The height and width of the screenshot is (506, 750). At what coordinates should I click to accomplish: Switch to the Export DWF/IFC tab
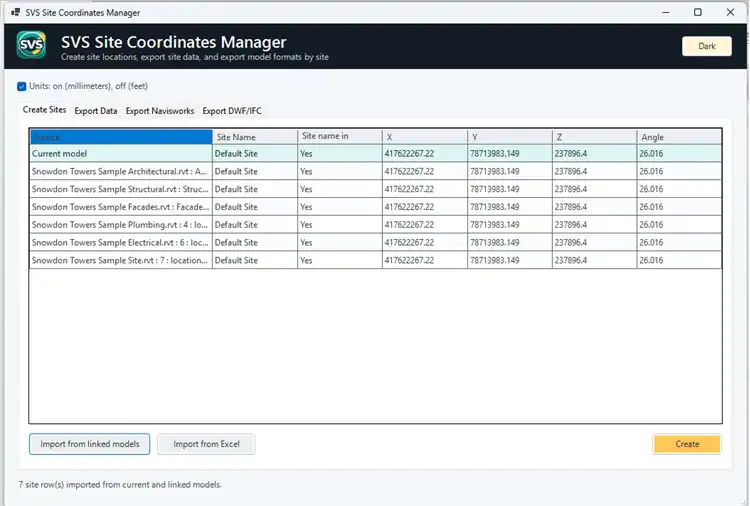point(232,110)
